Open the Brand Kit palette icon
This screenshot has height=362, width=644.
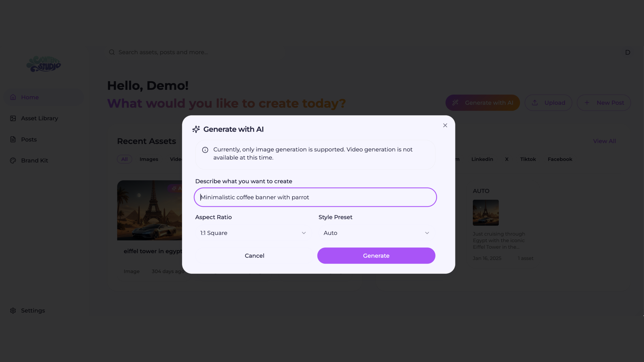13,161
